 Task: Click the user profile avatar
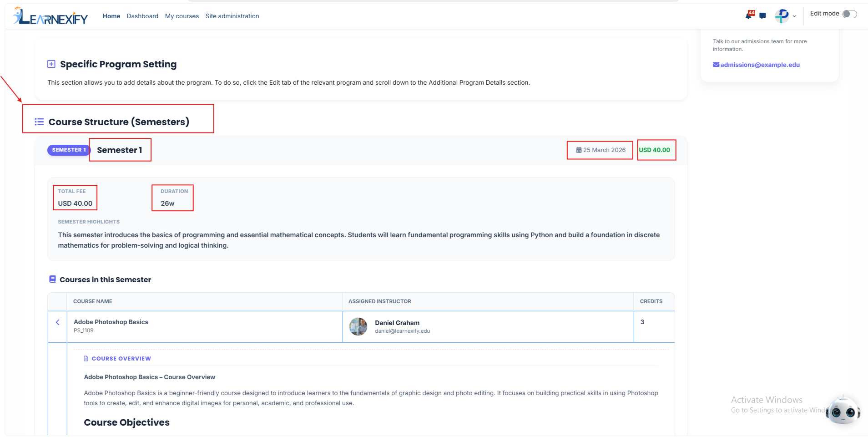(782, 16)
